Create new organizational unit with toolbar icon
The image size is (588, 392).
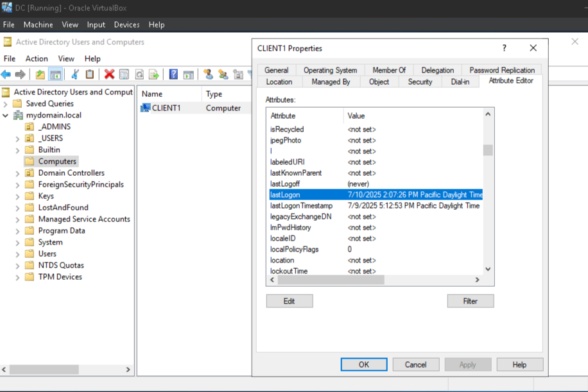coord(238,74)
